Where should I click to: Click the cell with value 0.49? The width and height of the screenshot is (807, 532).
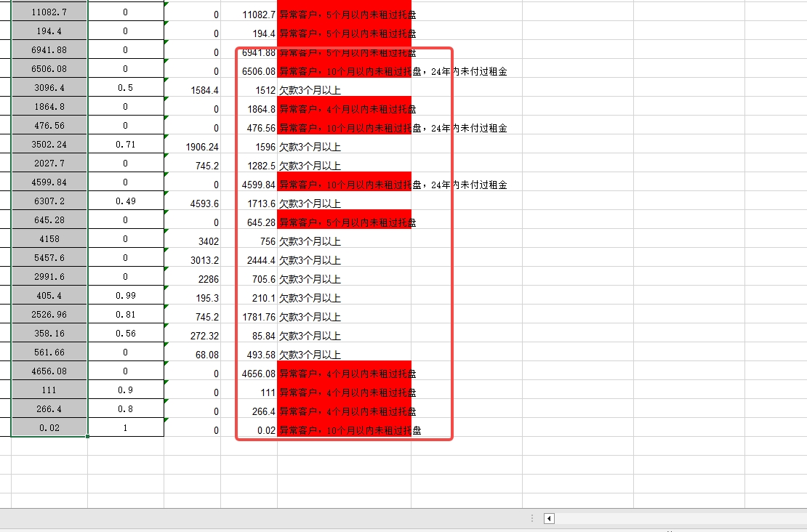pyautogui.click(x=126, y=201)
